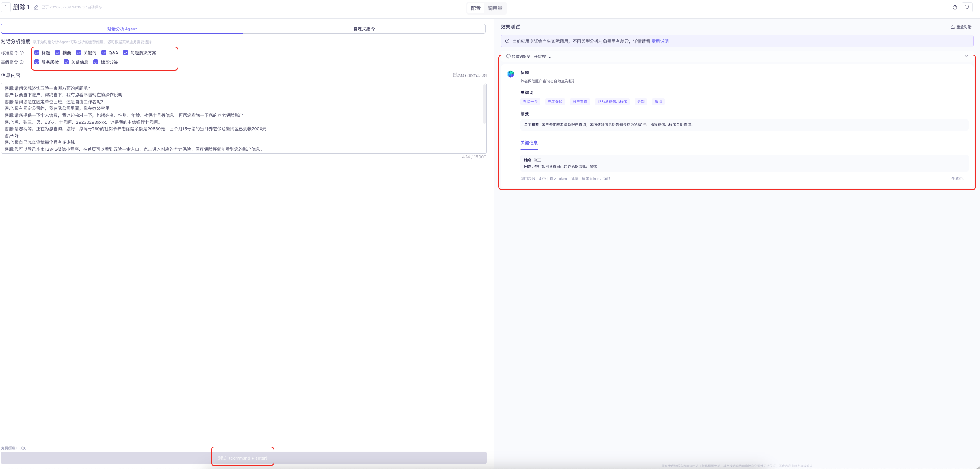Click the help icon beside 高级指令

click(x=22, y=62)
